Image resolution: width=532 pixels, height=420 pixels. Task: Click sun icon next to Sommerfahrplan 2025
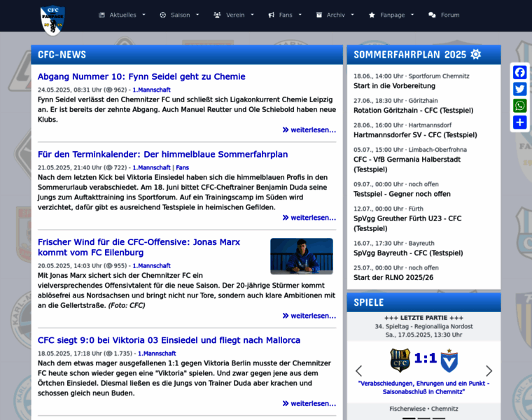click(476, 55)
